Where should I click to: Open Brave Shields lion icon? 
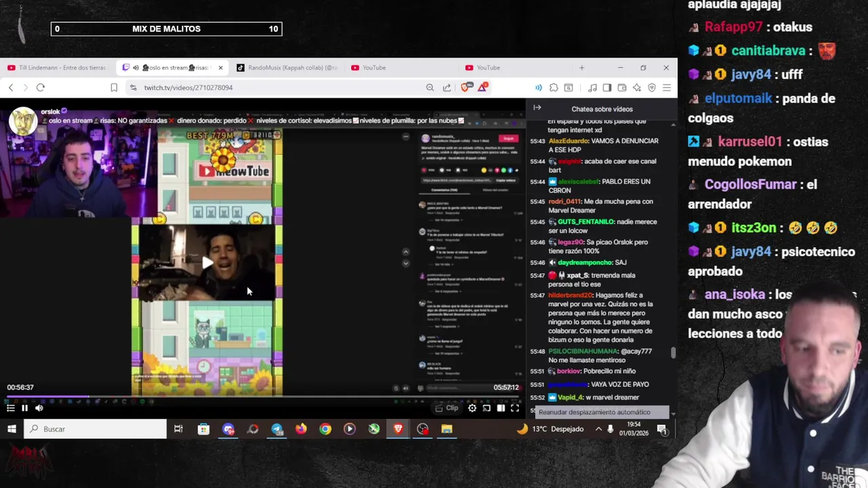coord(466,87)
